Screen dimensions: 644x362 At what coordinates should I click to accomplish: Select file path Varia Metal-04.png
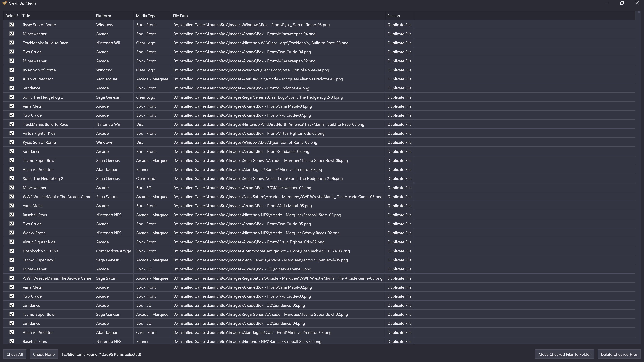[242, 106]
